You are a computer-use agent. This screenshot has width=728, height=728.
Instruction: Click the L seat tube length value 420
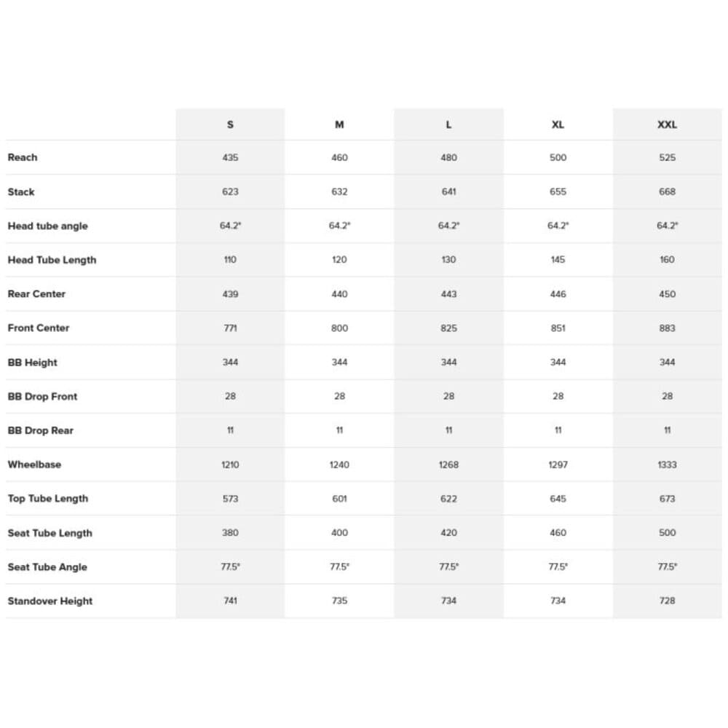pyautogui.click(x=448, y=533)
